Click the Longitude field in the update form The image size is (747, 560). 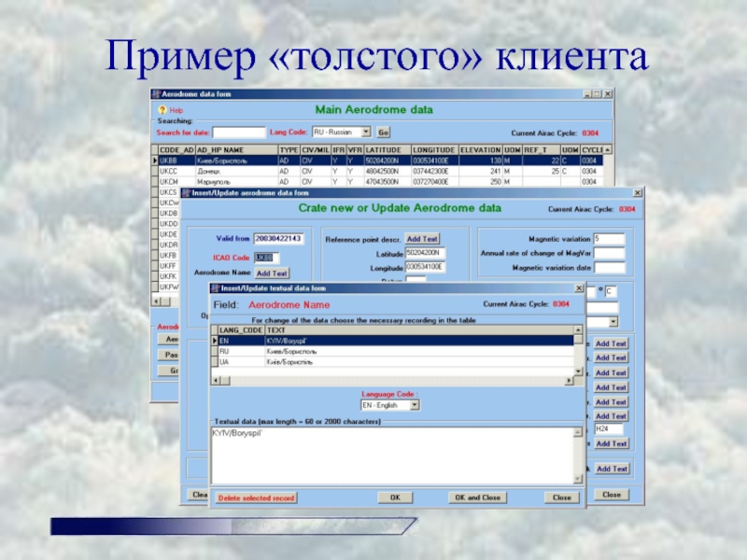426,267
